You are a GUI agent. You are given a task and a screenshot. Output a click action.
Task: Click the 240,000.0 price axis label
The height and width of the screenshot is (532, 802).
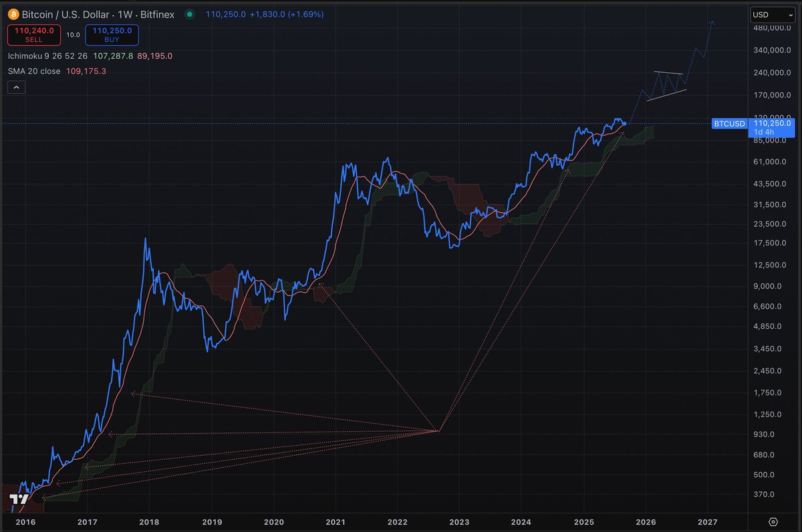click(773, 73)
